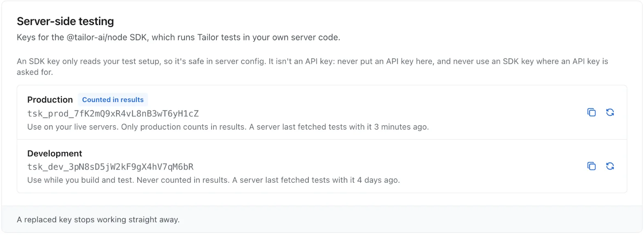
Task: Click 'A replaced key stops working' footer note
Action: (x=98, y=219)
